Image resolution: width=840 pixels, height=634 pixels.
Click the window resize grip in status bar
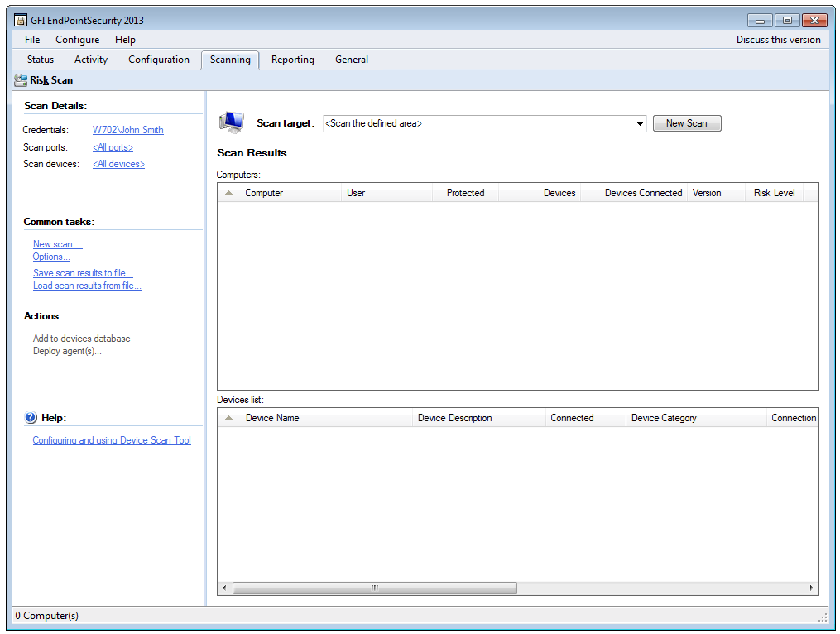[823, 618]
